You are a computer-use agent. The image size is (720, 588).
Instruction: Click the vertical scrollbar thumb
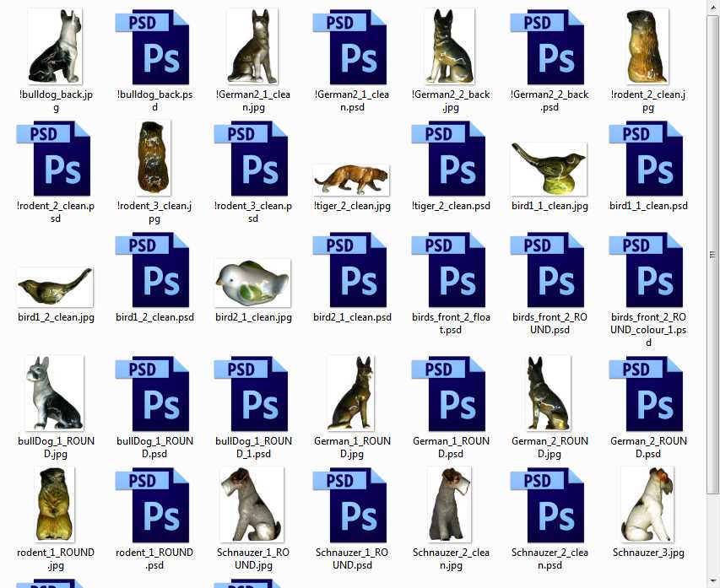click(712, 255)
